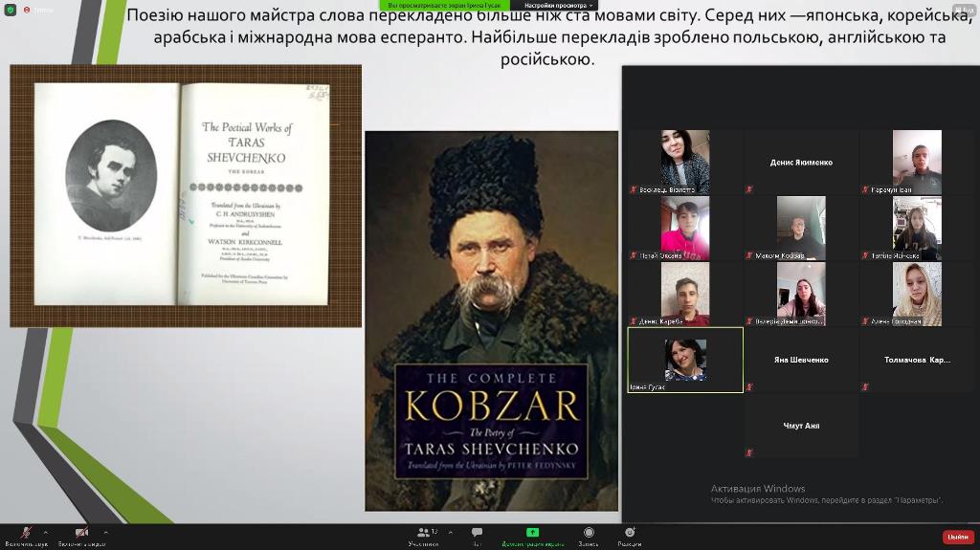Click Денис Якименко's participant tile
This screenshot has width=980, height=550.
[x=801, y=163]
